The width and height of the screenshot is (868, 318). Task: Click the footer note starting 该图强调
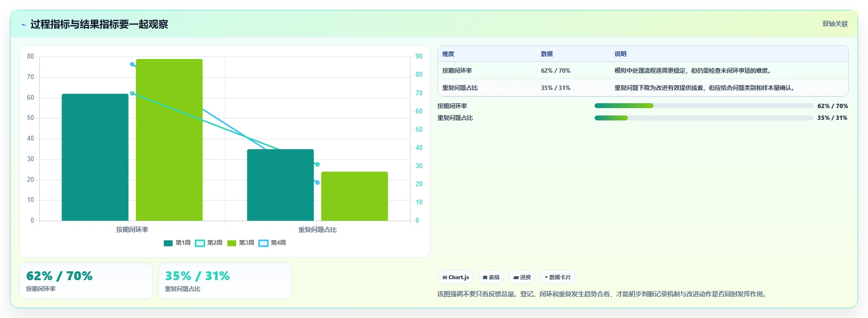coord(603,294)
